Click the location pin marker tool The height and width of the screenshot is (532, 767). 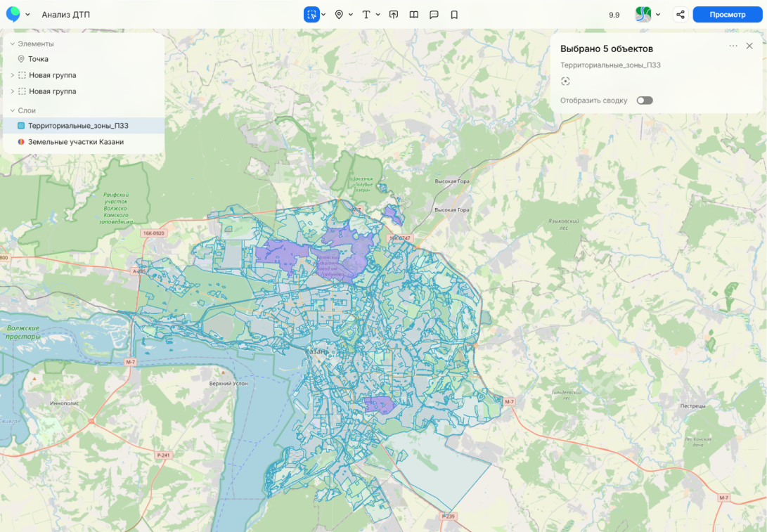click(339, 14)
